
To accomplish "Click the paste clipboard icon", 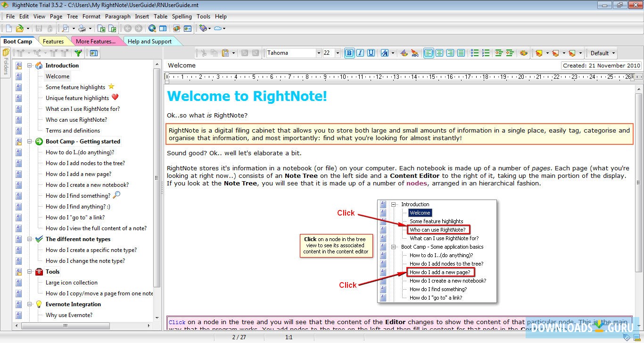I will point(225,53).
